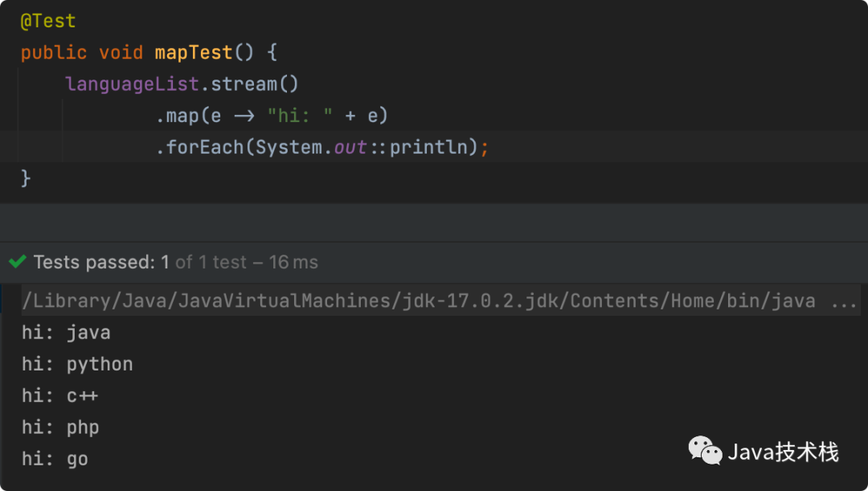868x491 pixels.
Task: Click the "hi: " string literal
Action: [x=300, y=116]
